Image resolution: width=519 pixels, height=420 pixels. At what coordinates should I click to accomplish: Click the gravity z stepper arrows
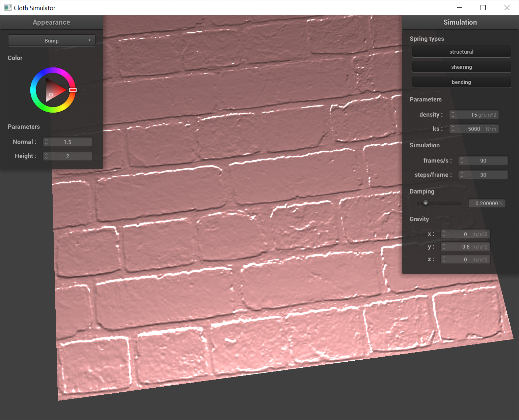point(444,260)
